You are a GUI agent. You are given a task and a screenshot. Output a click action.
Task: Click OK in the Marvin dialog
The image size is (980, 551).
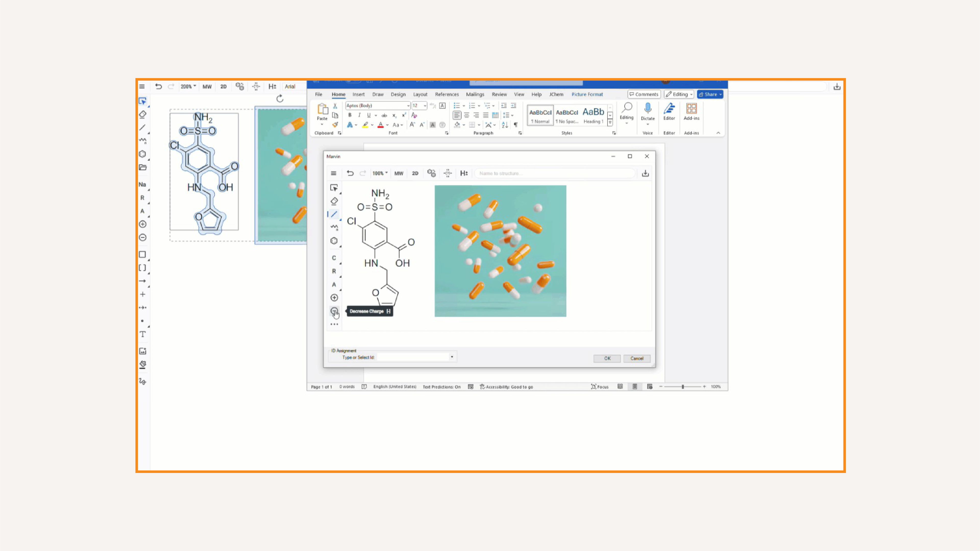click(x=607, y=358)
